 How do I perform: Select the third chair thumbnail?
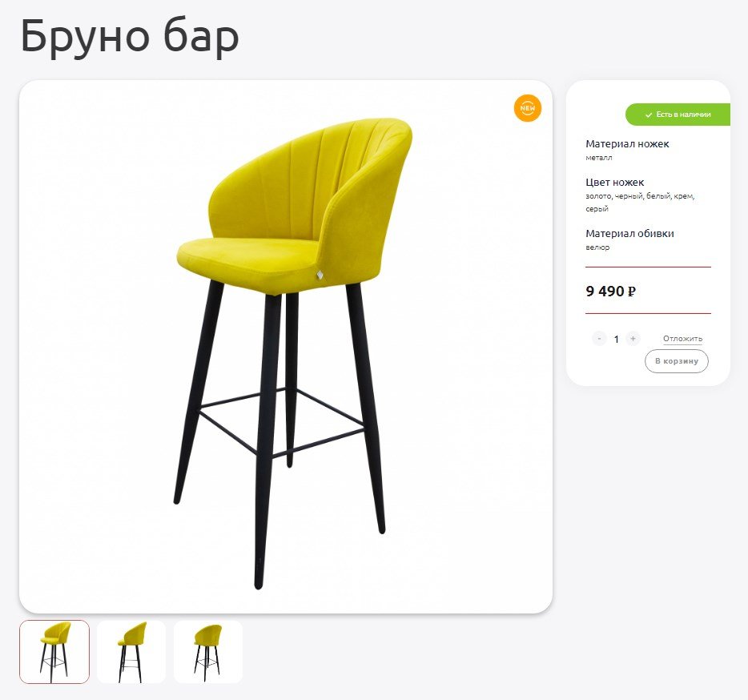[208, 652]
